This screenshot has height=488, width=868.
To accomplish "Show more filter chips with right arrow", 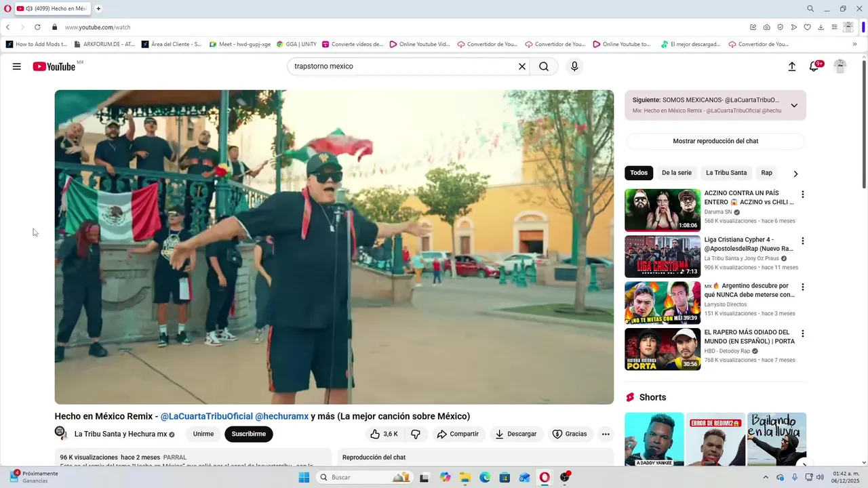I will 795,174.
